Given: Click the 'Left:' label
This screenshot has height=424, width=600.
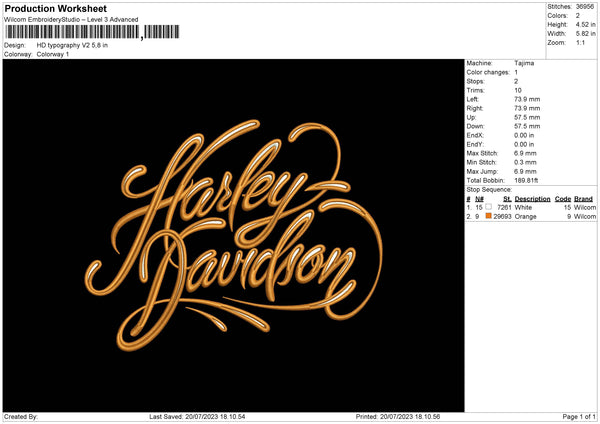Looking at the screenshot, I should point(472,99).
